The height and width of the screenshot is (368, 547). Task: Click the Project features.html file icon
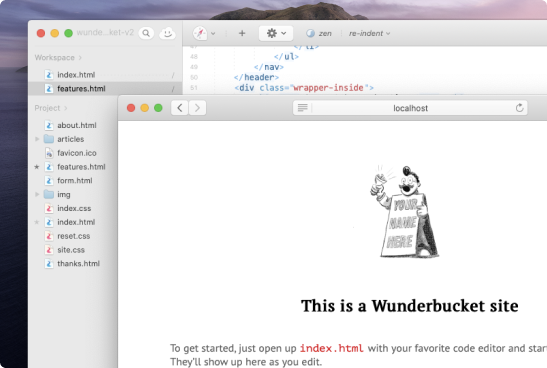pos(49,167)
